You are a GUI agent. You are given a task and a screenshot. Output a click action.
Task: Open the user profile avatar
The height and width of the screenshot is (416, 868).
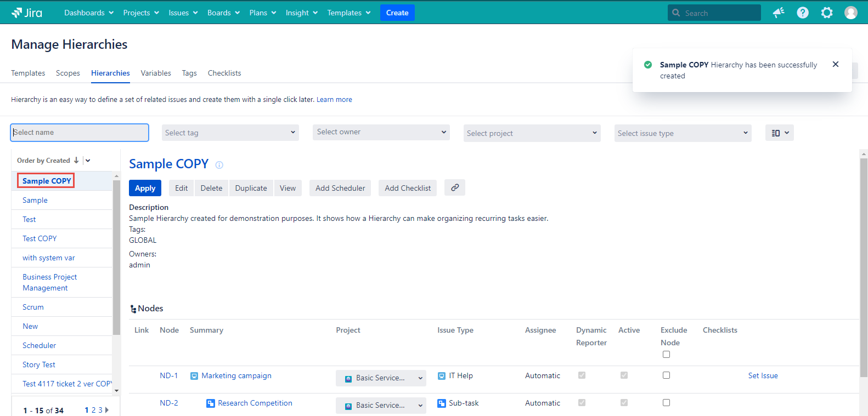[850, 13]
